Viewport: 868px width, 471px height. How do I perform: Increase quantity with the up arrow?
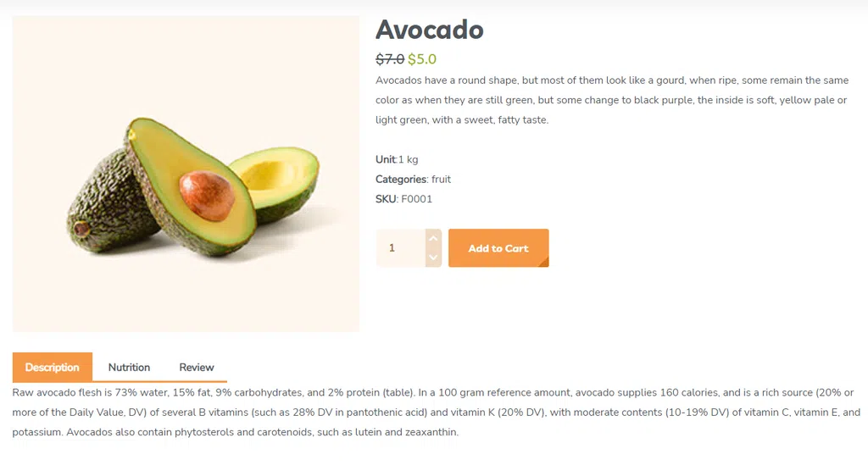click(x=433, y=239)
